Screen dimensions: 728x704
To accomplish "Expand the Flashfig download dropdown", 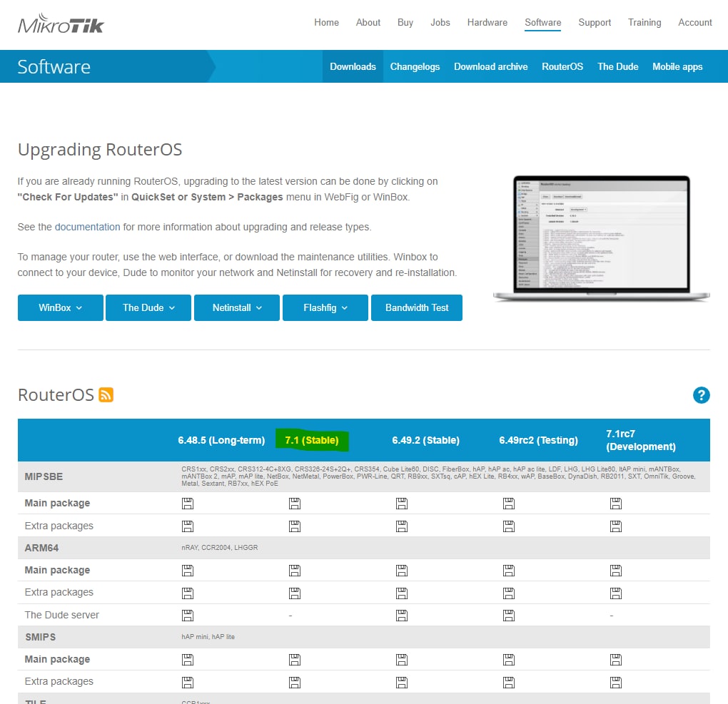I will [325, 307].
